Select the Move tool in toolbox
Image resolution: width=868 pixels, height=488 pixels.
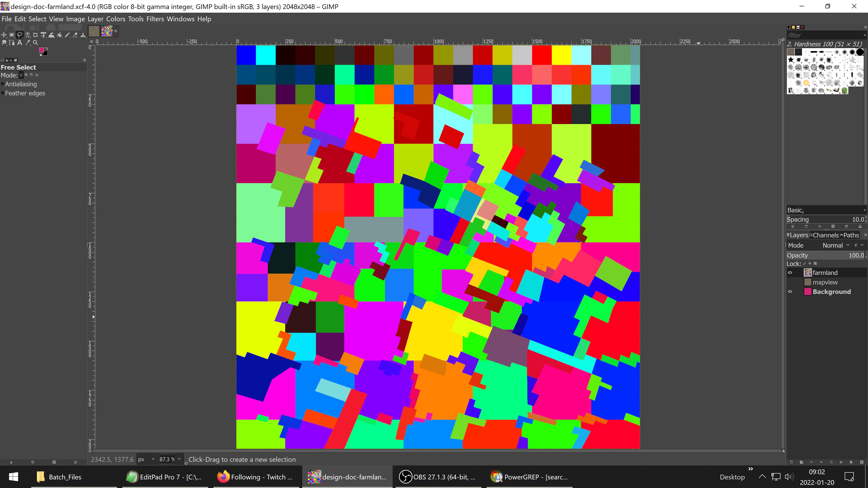(4, 35)
